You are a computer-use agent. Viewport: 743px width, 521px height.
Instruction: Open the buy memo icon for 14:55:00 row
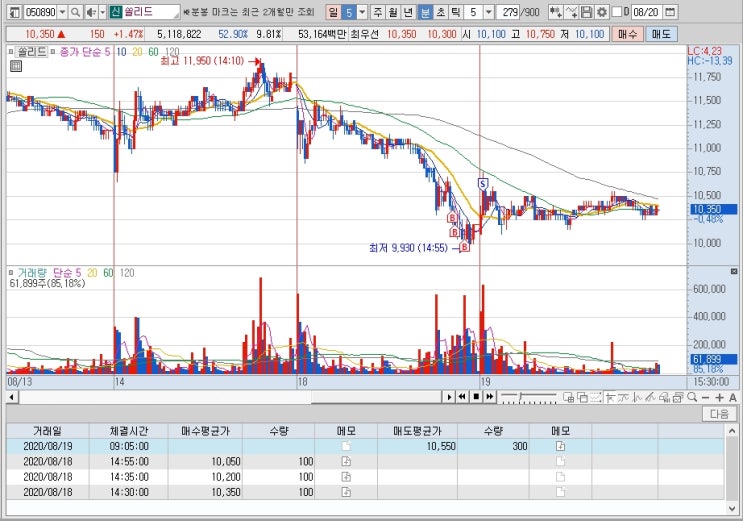coord(346,461)
